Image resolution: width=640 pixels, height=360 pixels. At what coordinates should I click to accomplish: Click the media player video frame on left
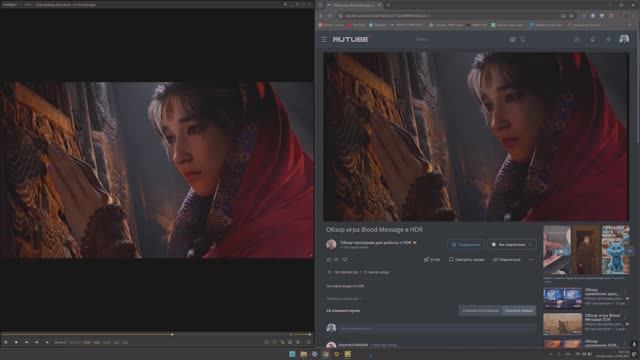[157, 170]
